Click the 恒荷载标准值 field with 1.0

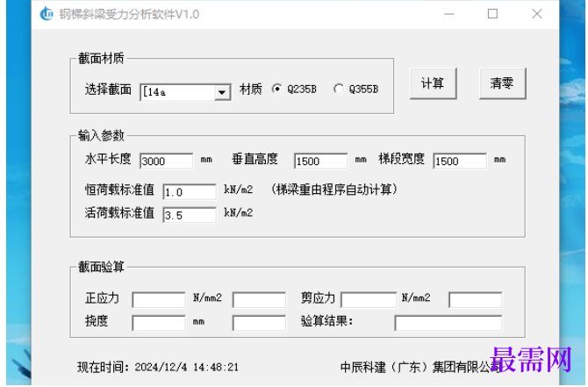(190, 192)
